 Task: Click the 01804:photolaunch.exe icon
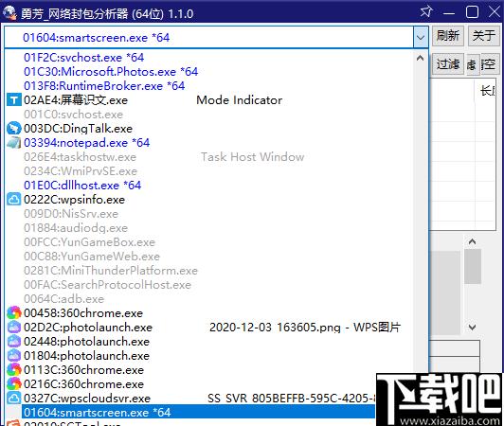coord(14,355)
